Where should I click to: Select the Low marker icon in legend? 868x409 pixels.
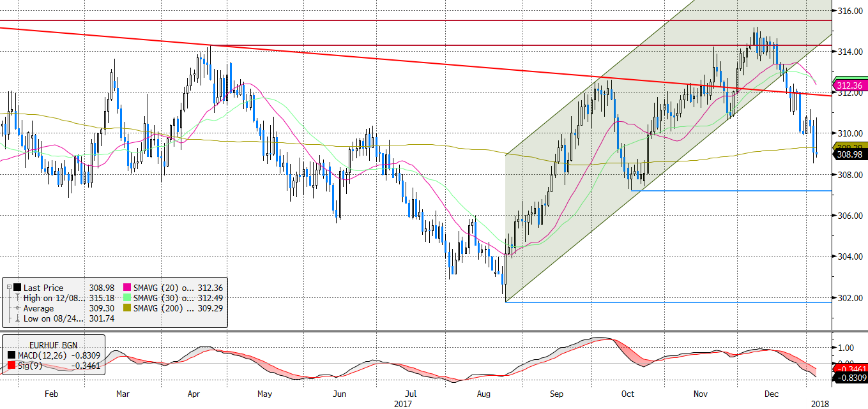pos(16,318)
